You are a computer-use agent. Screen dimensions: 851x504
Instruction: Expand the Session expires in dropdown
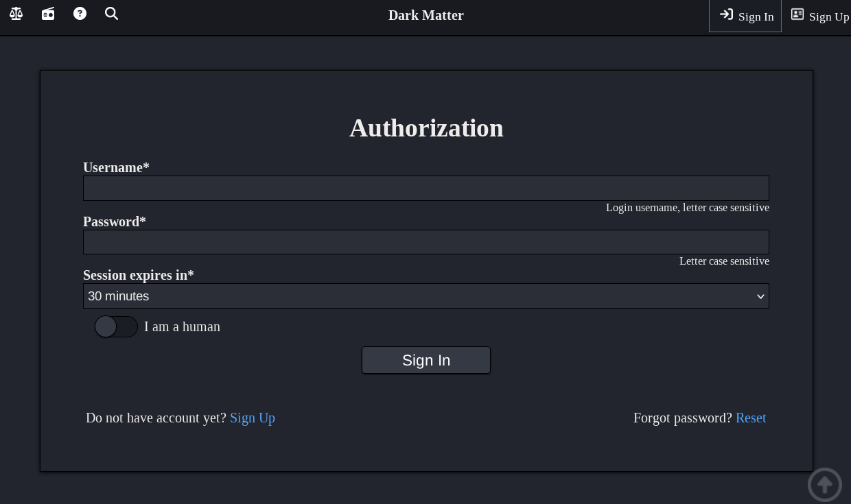tap(426, 296)
